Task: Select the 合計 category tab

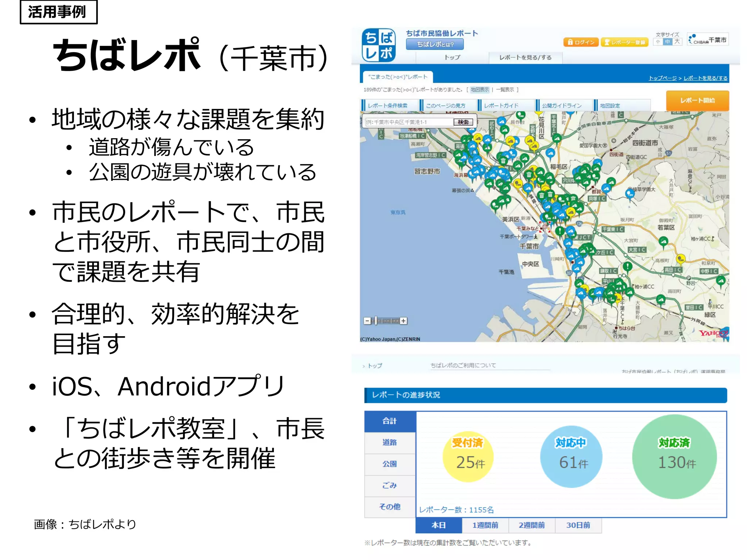Action: [x=390, y=421]
